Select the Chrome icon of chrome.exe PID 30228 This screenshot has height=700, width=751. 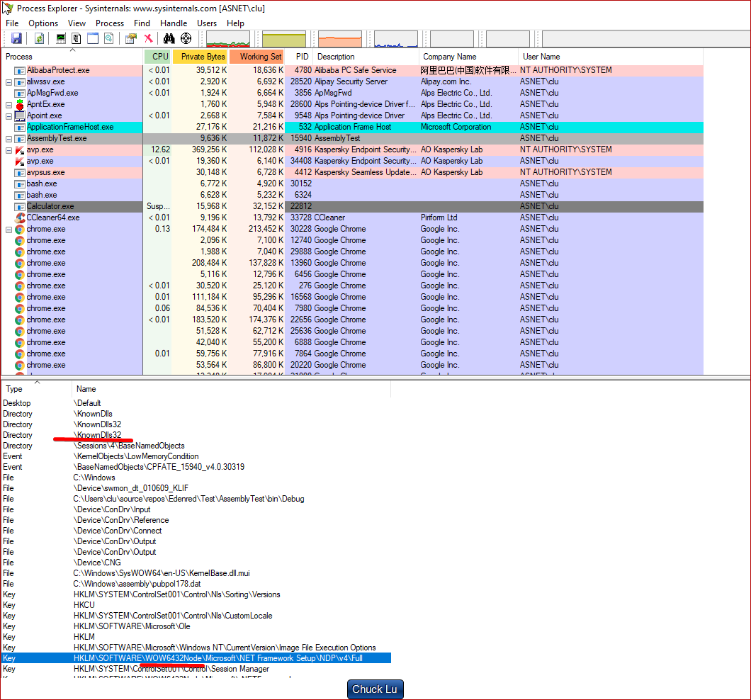click(x=20, y=229)
